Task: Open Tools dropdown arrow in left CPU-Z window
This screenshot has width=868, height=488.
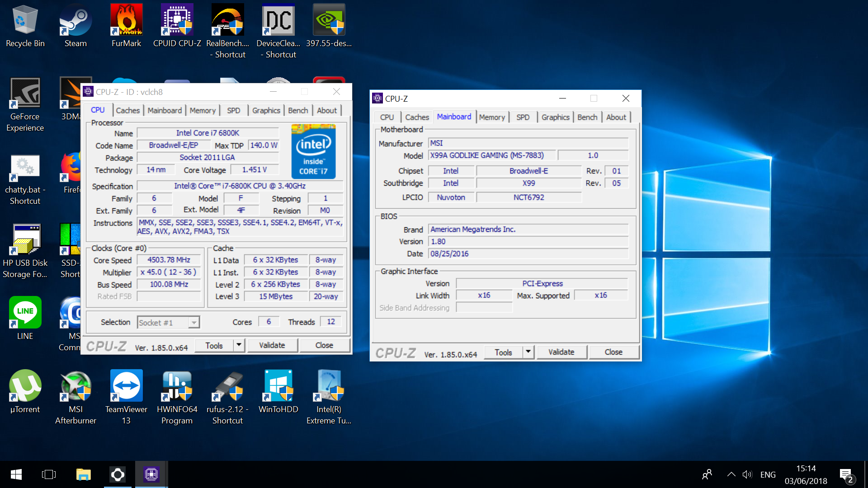Action: pyautogui.click(x=239, y=345)
